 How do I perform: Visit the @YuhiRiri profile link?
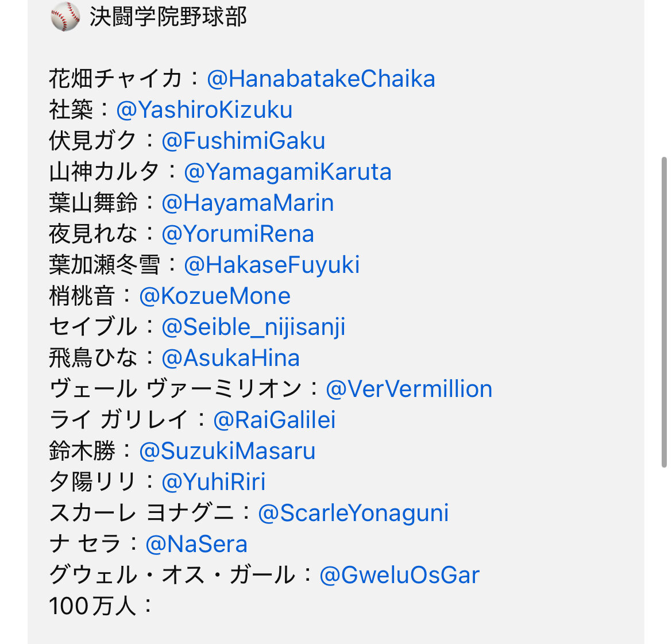(x=214, y=482)
